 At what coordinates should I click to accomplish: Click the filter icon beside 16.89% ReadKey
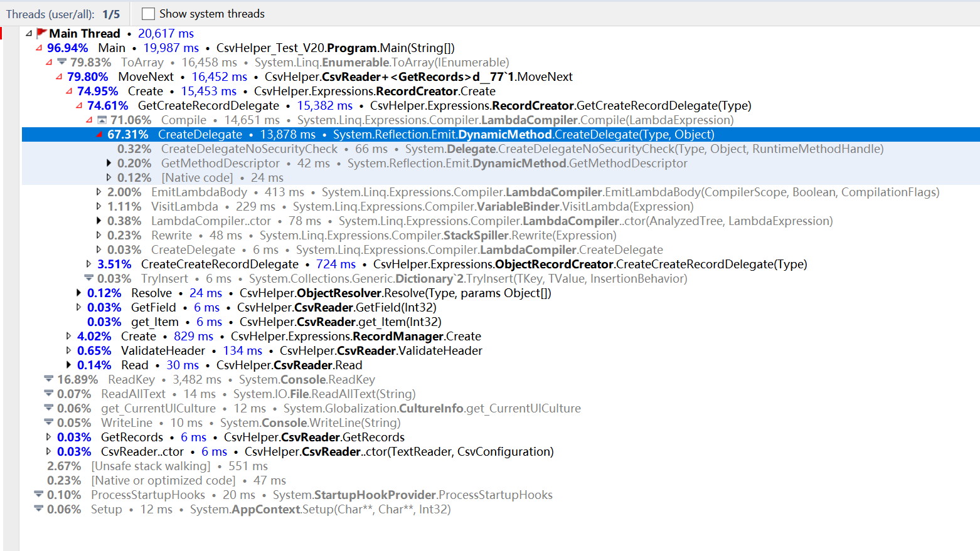coord(48,379)
